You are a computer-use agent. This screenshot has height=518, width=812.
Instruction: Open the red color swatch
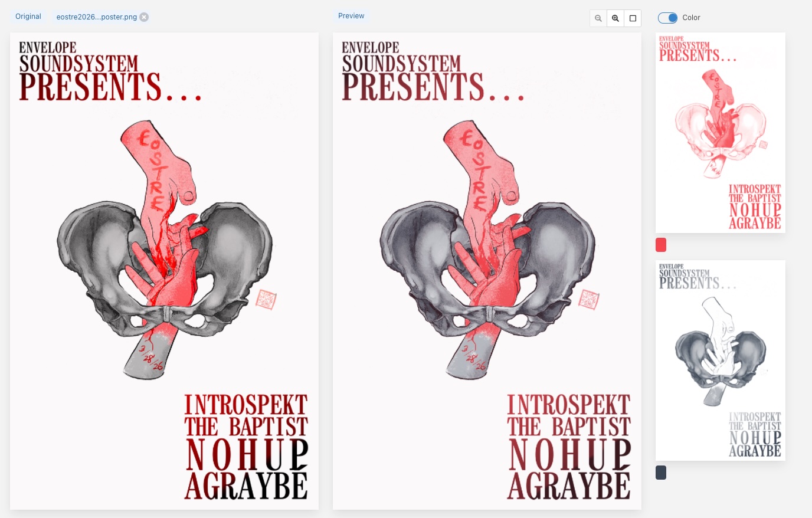[661, 244]
